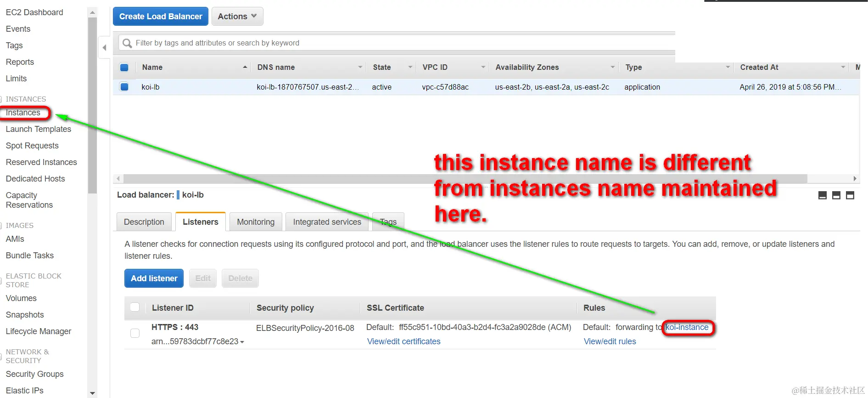Open Reports in the sidebar
The height and width of the screenshot is (398, 868).
pyautogui.click(x=20, y=62)
